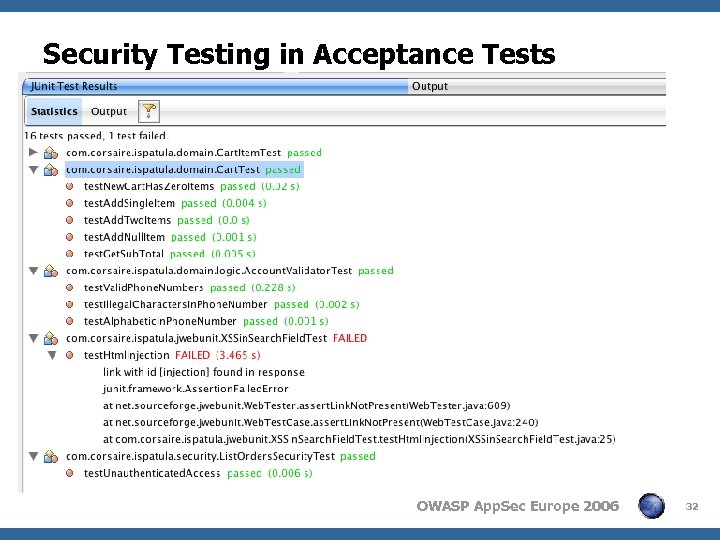
Task: Click the CartTest suite icon
Action: click(51, 170)
